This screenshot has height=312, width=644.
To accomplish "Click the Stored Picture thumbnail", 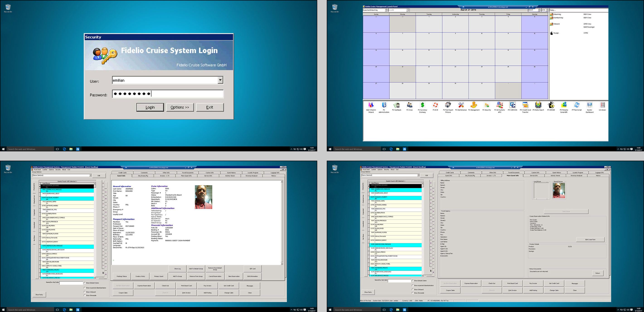I will 559,191.
